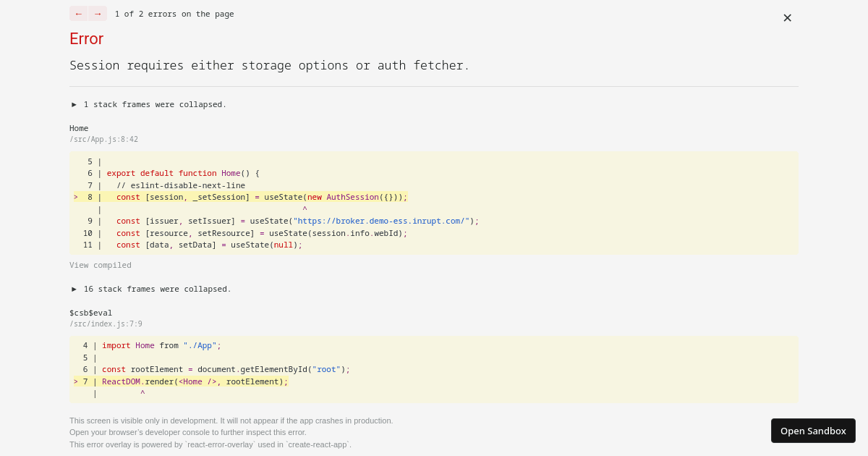Select the react-error-overlay footer text
This screenshot has width=868, height=456.
(210, 444)
